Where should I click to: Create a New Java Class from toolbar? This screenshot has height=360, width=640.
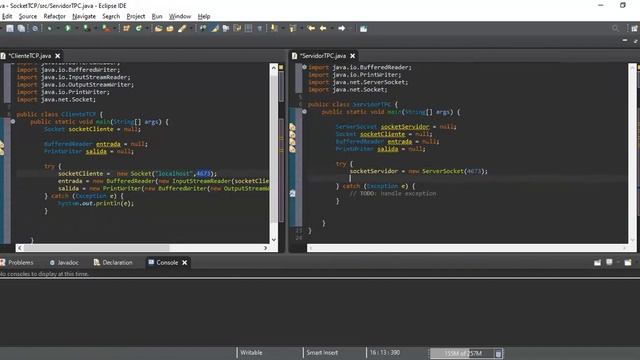[139, 28]
